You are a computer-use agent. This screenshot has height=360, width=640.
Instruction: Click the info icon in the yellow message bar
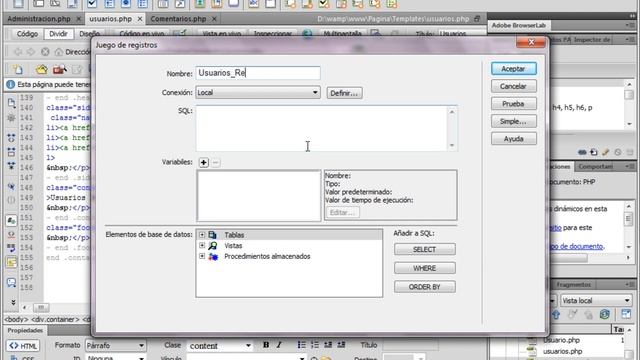point(10,84)
